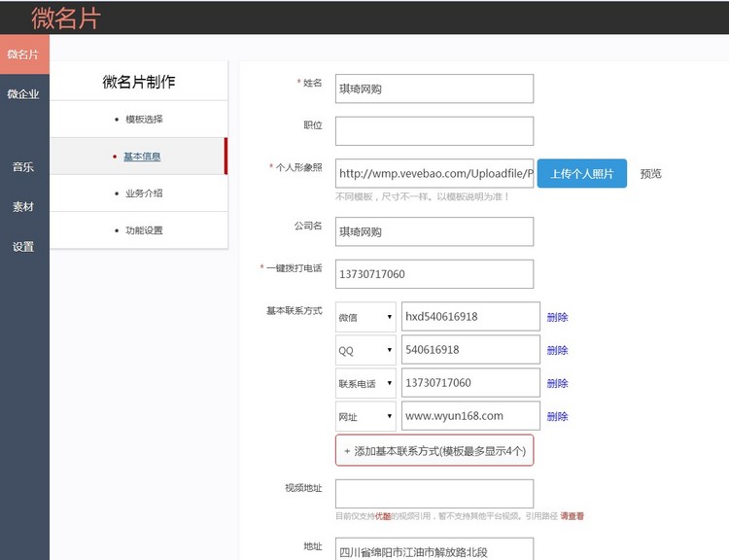Click the 微名片 logo in header
Screen dimensions: 729x560
(x=65, y=18)
